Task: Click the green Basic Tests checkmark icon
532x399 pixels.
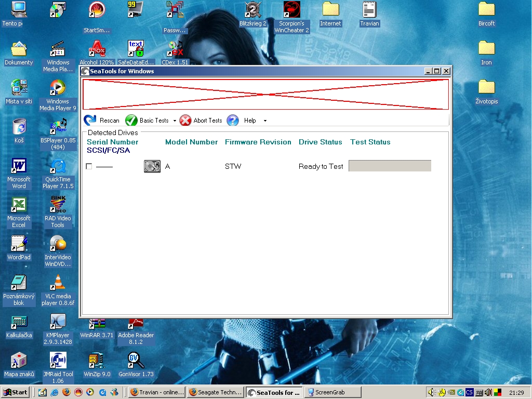Action: point(131,120)
